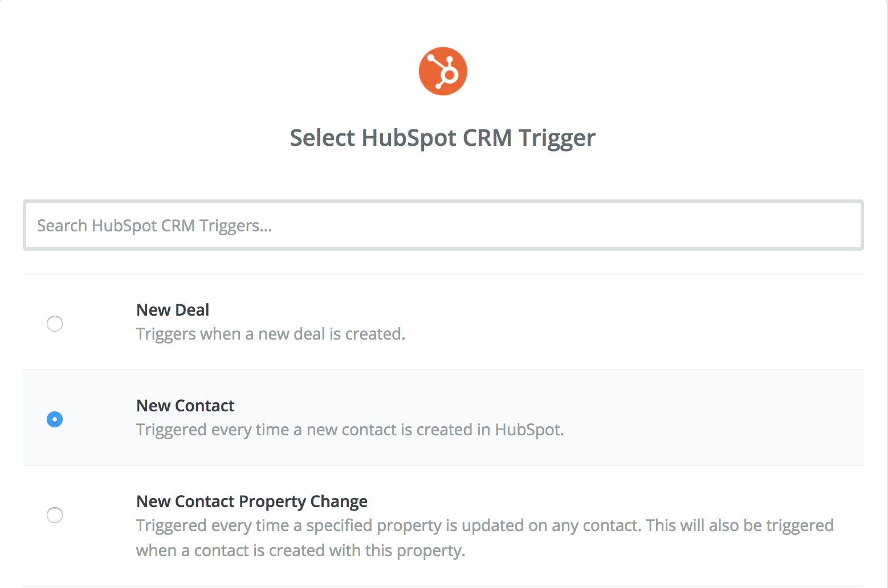Viewport: 888px width, 588px height.
Task: Click the orange HubSpot sprocket logo
Action: 443,71
